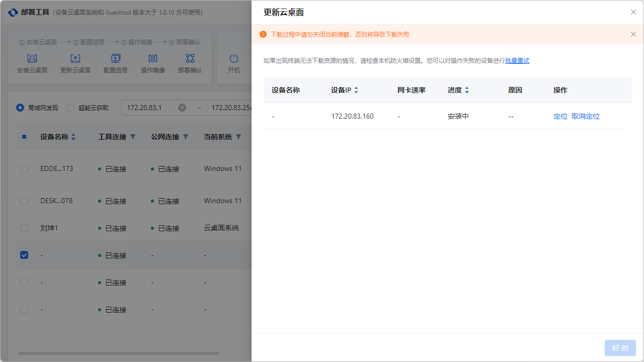Click the 原因 column header
Viewport: 644px width, 362px height.
coord(515,90)
